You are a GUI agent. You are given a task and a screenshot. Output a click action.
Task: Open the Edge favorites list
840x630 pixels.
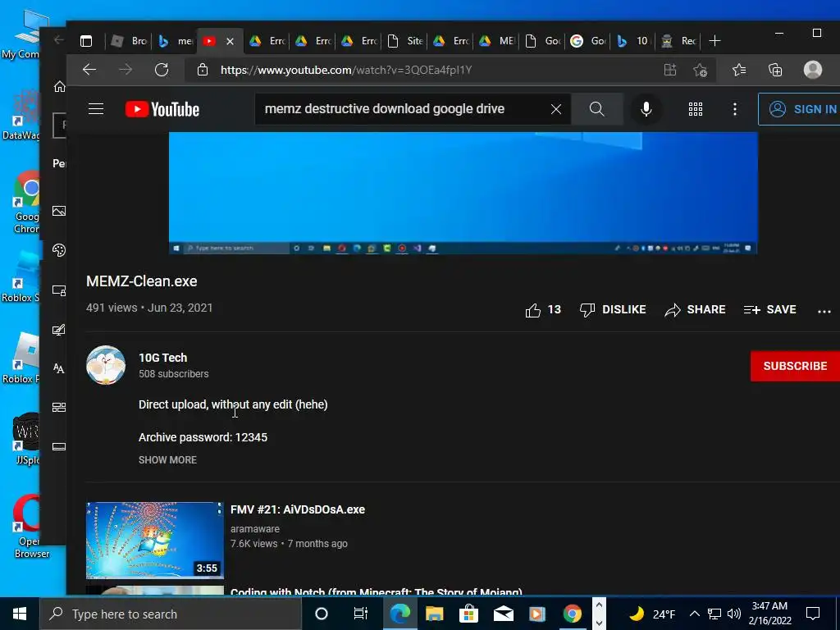pos(739,70)
